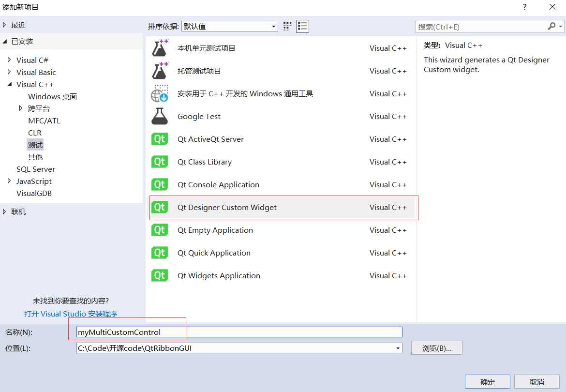Open the 排序依据 默认值 dropdown
Image resolution: width=566 pixels, height=392 pixels.
click(230, 26)
